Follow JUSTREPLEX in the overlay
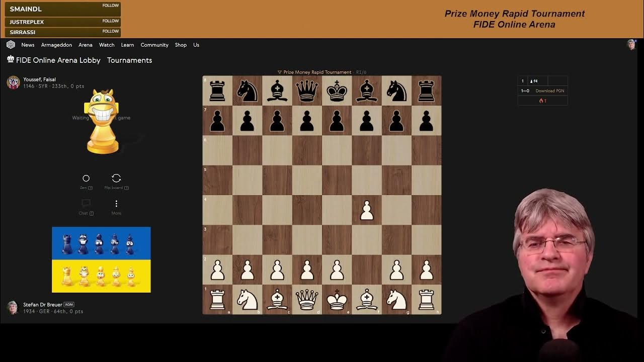The height and width of the screenshot is (362, 644). click(x=111, y=21)
